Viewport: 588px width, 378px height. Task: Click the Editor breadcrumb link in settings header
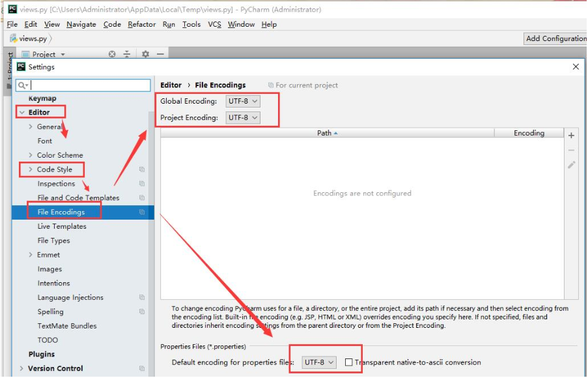point(171,85)
